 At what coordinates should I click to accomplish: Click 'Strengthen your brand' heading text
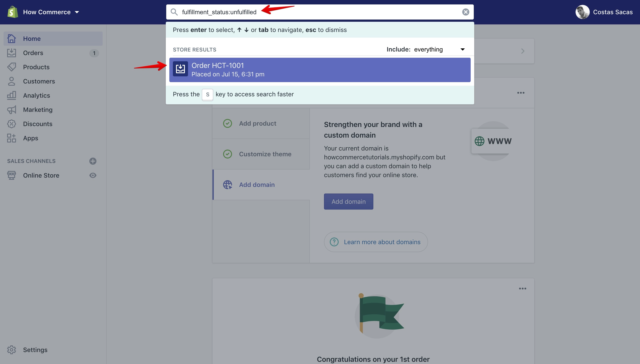coord(373,130)
